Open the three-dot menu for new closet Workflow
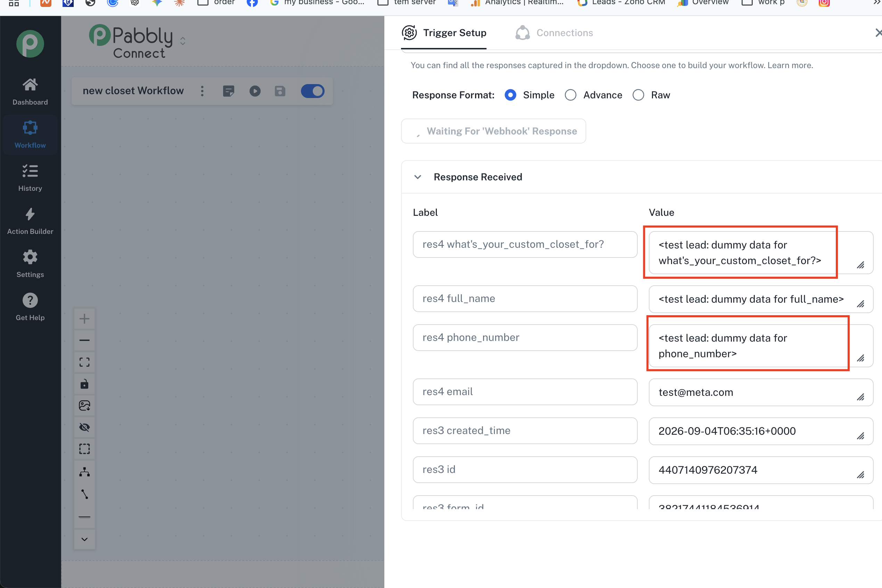 202,91
